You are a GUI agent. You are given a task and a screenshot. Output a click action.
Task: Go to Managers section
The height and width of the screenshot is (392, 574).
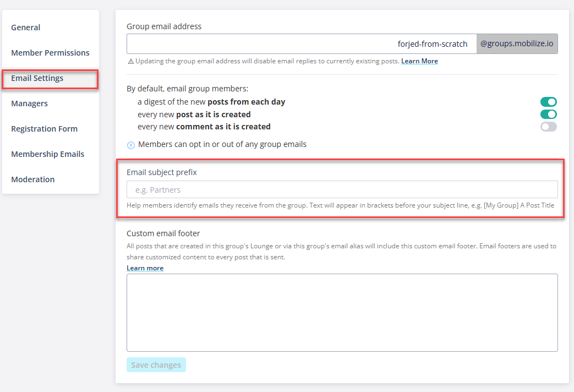(x=29, y=104)
